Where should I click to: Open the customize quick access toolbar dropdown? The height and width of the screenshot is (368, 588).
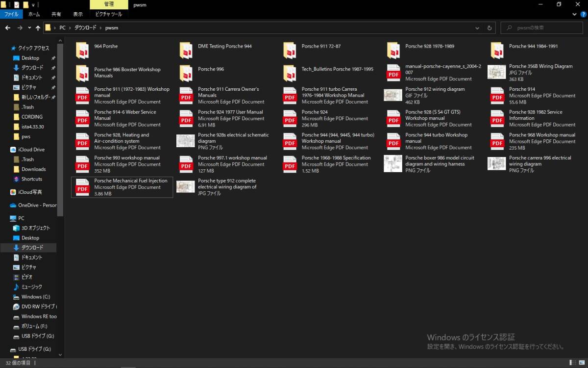[x=33, y=4]
